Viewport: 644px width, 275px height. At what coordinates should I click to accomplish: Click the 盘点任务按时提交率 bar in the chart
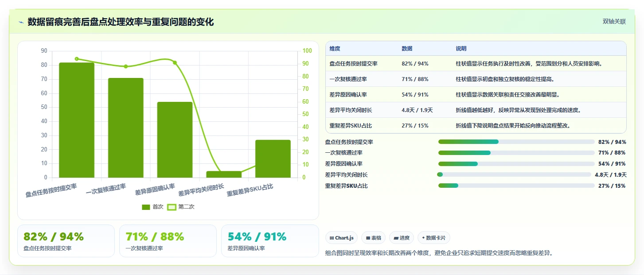click(x=77, y=120)
